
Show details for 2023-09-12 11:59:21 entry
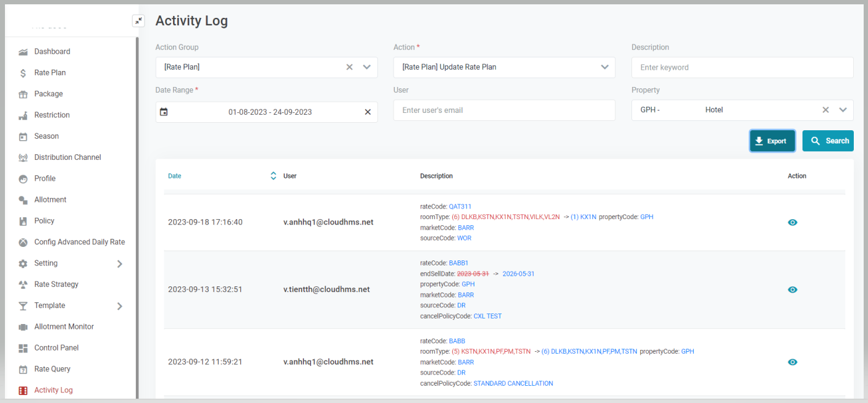pyautogui.click(x=793, y=362)
